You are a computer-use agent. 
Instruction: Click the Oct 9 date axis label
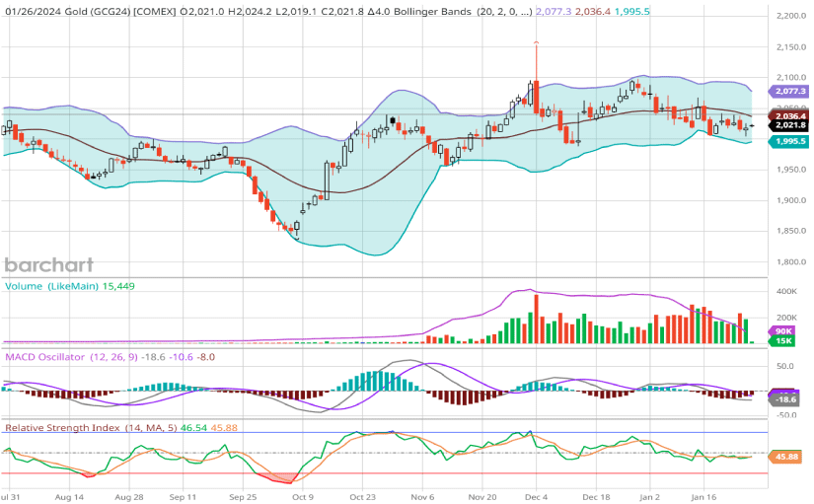click(303, 496)
